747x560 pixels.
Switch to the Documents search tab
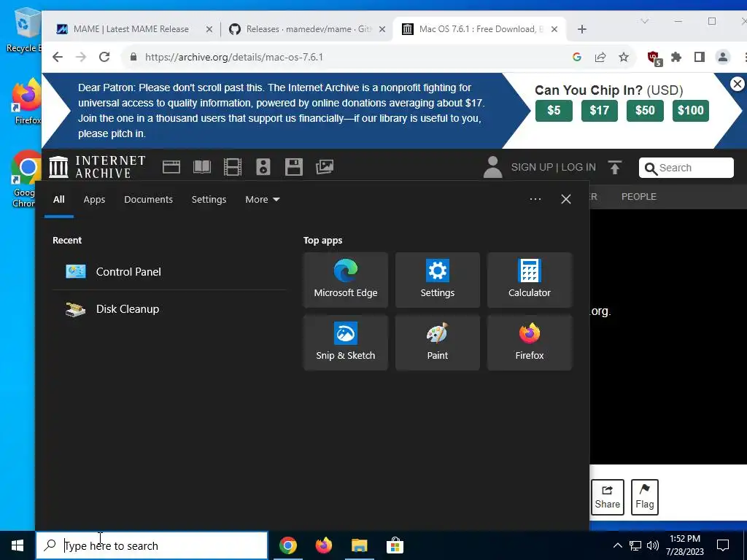(x=148, y=200)
